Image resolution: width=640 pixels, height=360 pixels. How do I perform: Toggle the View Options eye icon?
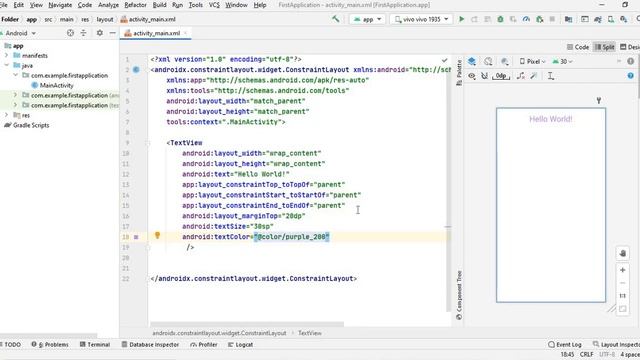coord(472,76)
